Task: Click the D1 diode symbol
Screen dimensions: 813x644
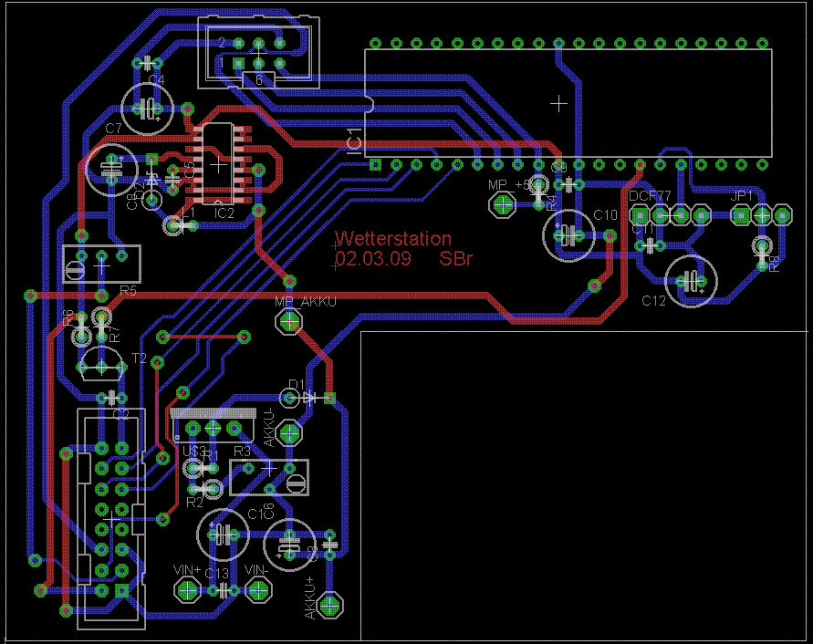Action: coord(309,399)
